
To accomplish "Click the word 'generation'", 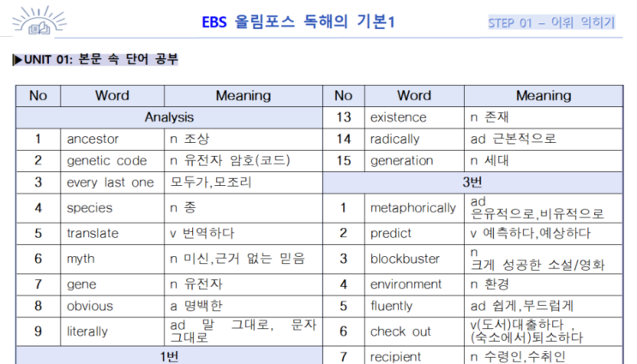I will (401, 161).
